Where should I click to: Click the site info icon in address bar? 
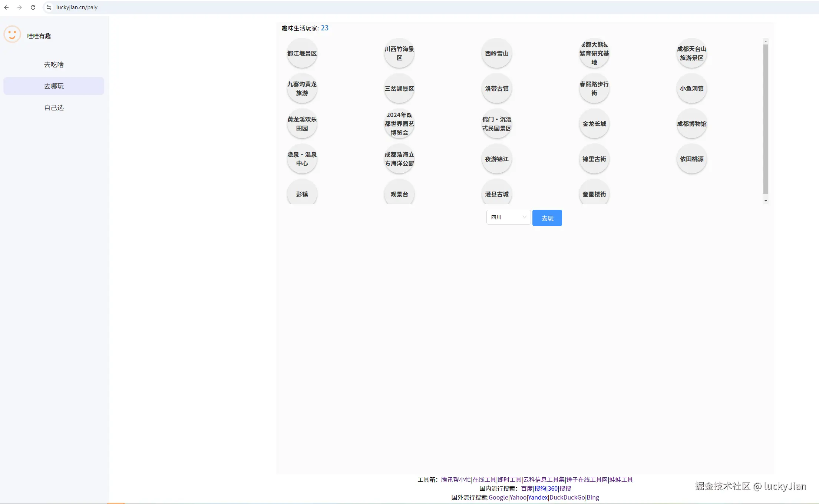pos(49,7)
